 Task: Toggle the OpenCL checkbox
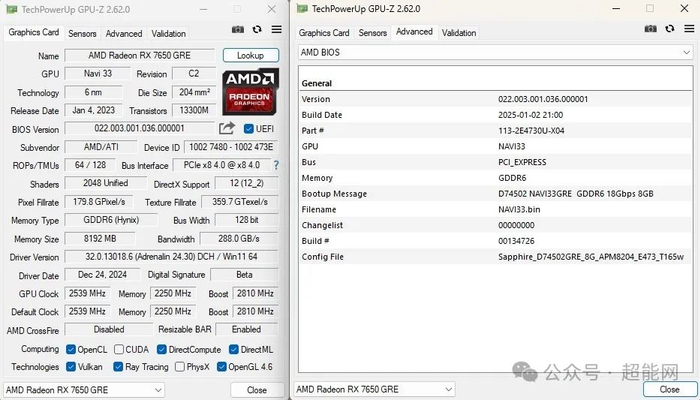(71, 349)
